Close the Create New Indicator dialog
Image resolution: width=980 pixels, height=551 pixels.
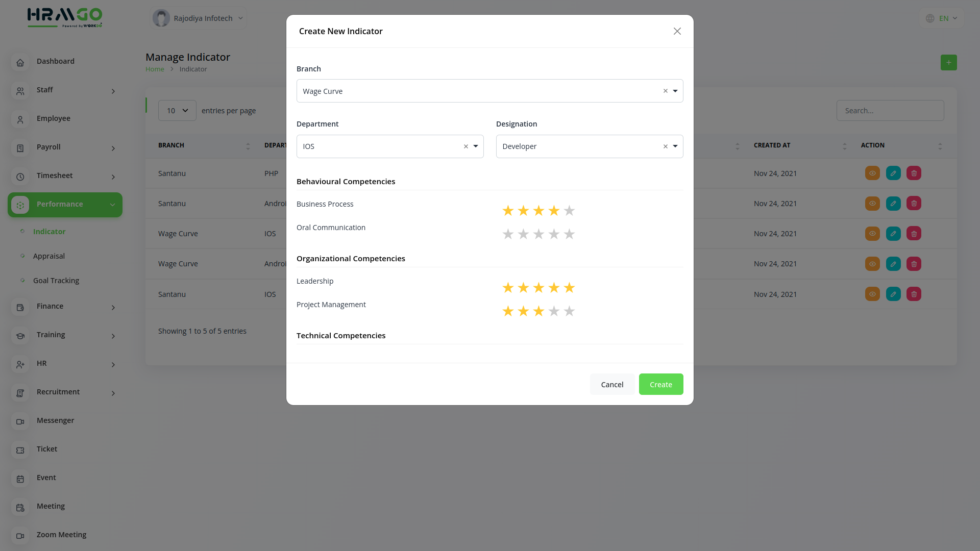click(677, 31)
